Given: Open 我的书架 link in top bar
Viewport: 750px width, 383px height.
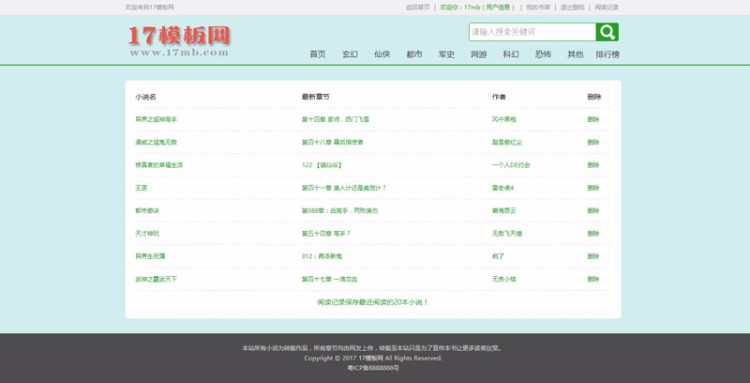Looking at the screenshot, I should [538, 7].
